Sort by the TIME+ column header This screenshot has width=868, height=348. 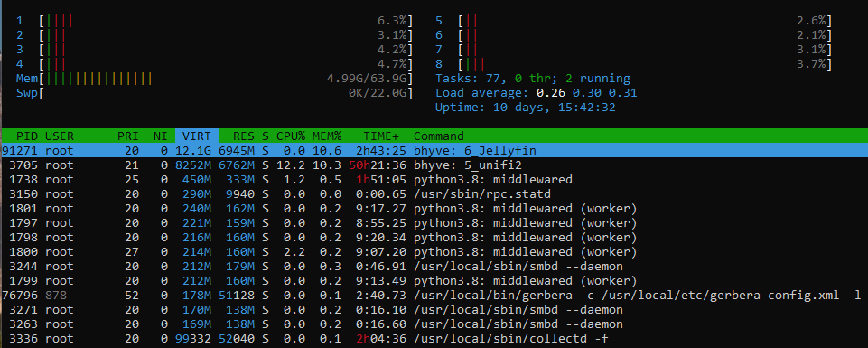pos(381,136)
